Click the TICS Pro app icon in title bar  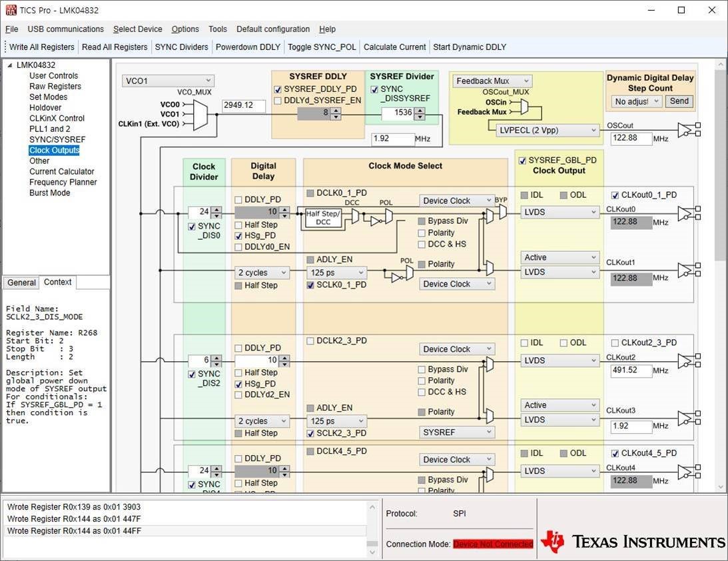pos(11,10)
